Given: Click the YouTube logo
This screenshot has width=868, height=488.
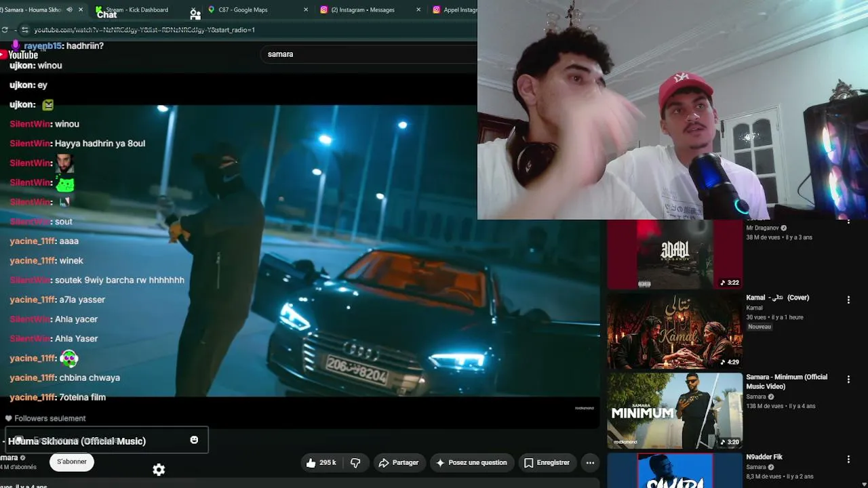Looking at the screenshot, I should pyautogui.click(x=20, y=55).
